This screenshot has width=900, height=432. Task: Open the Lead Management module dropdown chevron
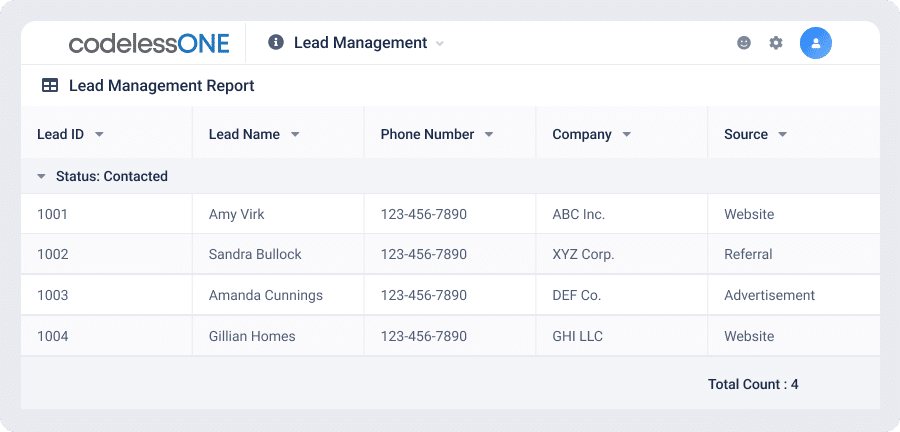tap(440, 44)
